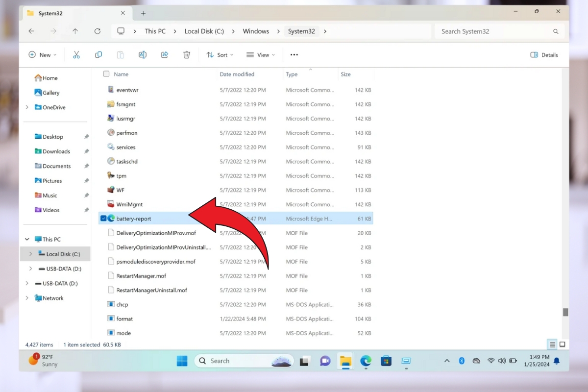
Task: Switch to large thumbnails view icon
Action: click(563, 344)
